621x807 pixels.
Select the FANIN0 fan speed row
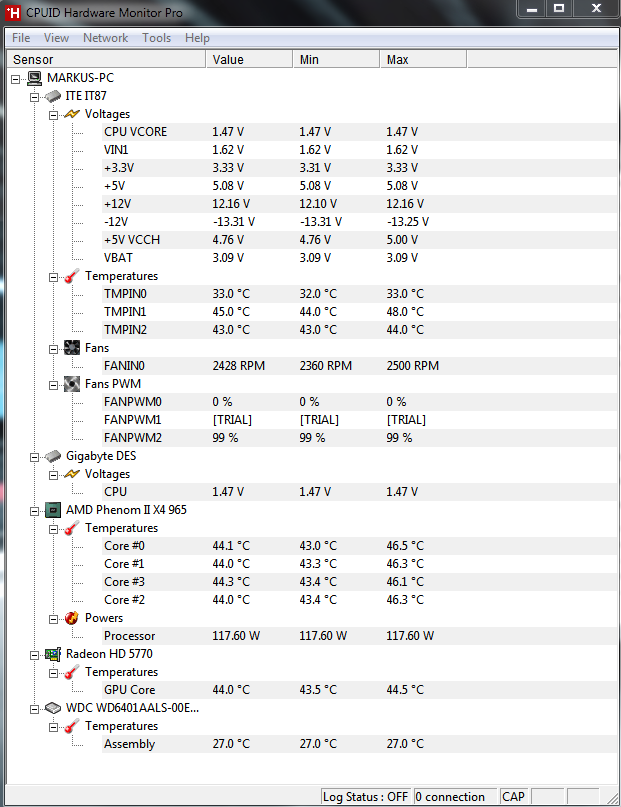coord(359,366)
